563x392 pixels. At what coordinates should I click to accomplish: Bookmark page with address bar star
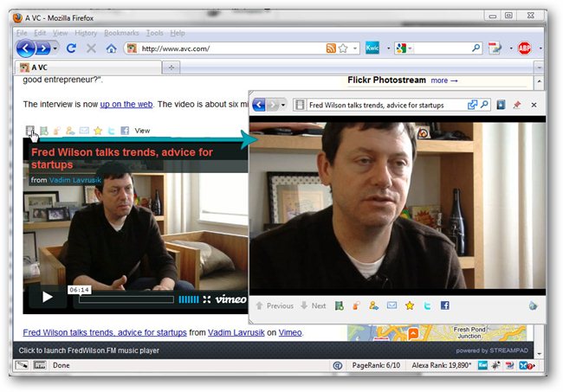pos(343,48)
